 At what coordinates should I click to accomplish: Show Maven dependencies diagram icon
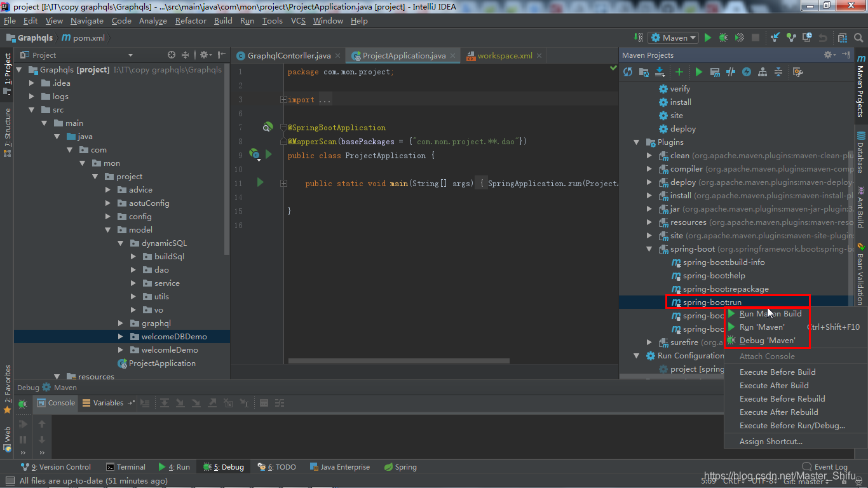763,72
